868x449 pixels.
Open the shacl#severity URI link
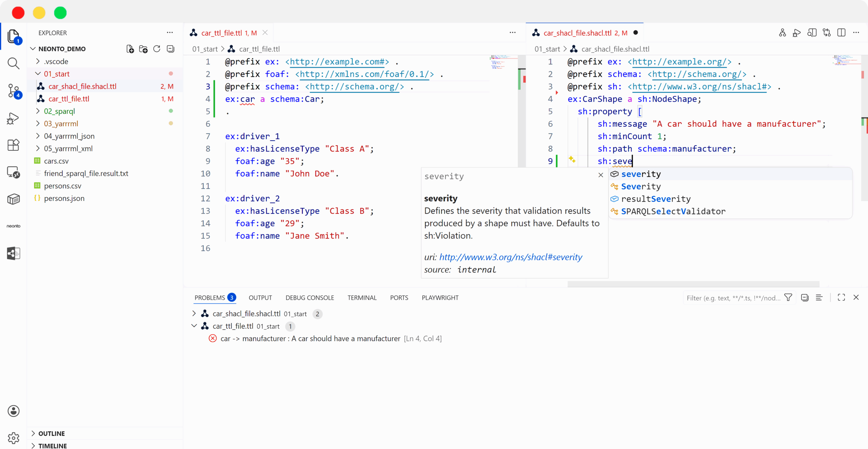(511, 257)
